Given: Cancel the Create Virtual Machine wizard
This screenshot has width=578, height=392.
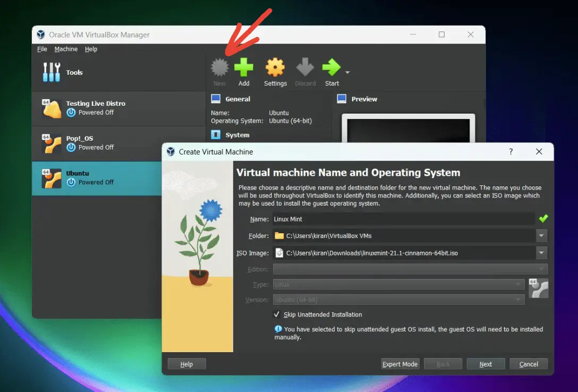Looking at the screenshot, I should pyautogui.click(x=528, y=364).
